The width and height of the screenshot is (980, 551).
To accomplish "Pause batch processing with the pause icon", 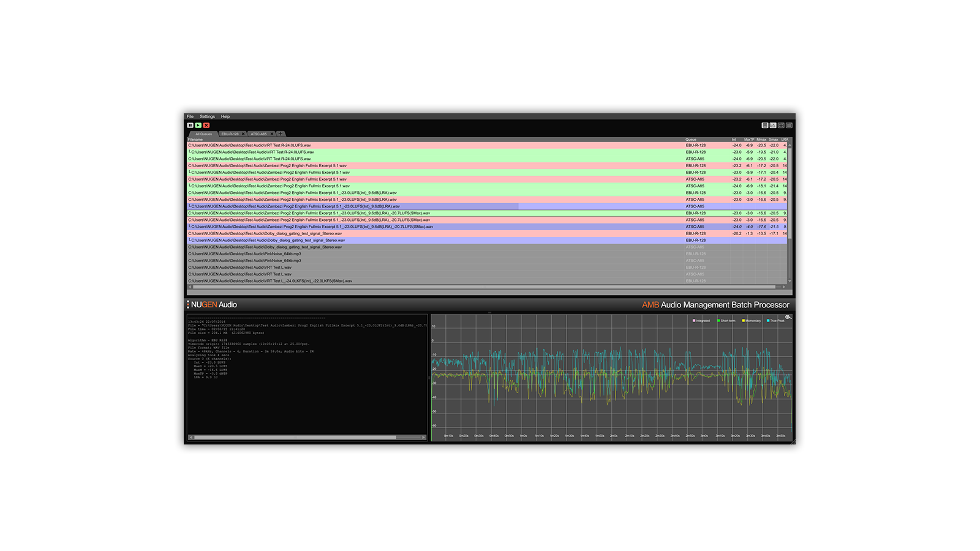I will [190, 125].
